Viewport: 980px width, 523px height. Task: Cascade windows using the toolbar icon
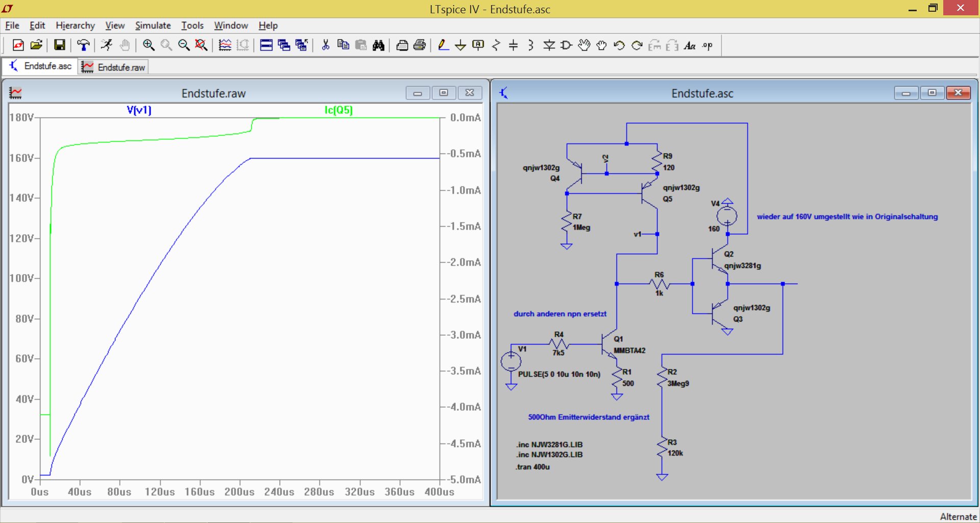[284, 45]
